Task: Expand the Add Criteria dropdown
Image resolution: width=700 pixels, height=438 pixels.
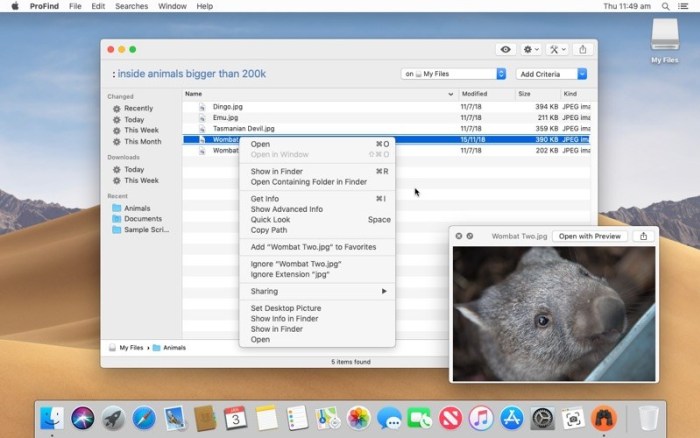Action: pos(551,74)
